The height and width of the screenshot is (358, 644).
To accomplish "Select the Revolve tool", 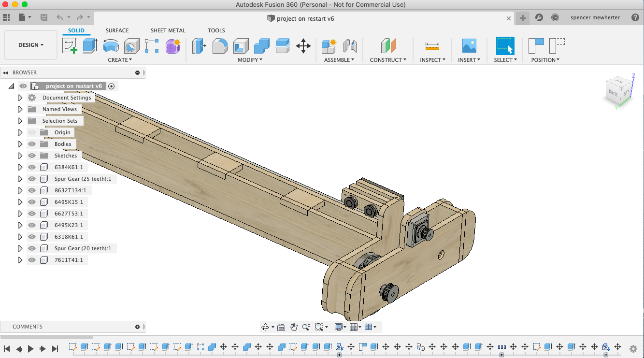I will (111, 46).
